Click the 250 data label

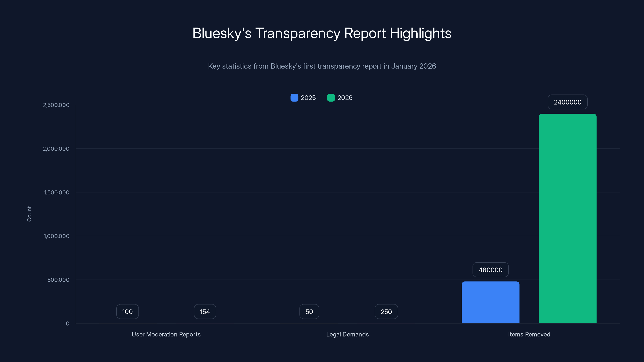(386, 312)
